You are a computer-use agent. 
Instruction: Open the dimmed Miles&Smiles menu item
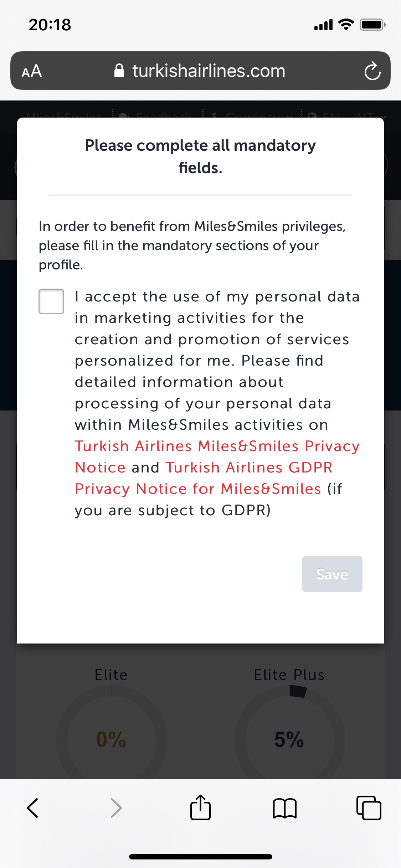[x=64, y=115]
